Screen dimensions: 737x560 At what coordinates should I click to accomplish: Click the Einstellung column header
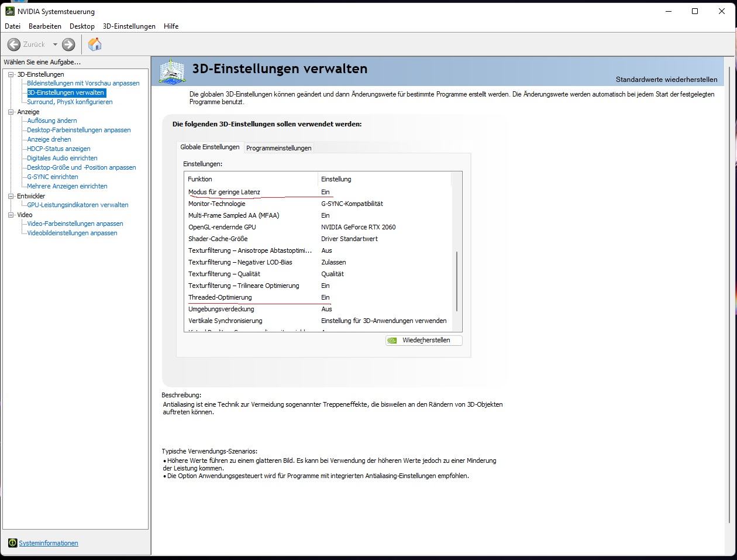point(385,179)
